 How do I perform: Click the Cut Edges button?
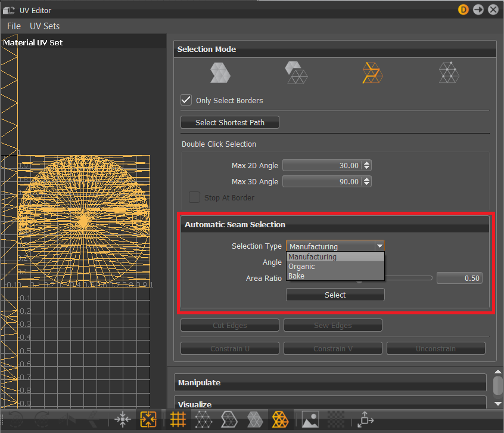(x=230, y=325)
